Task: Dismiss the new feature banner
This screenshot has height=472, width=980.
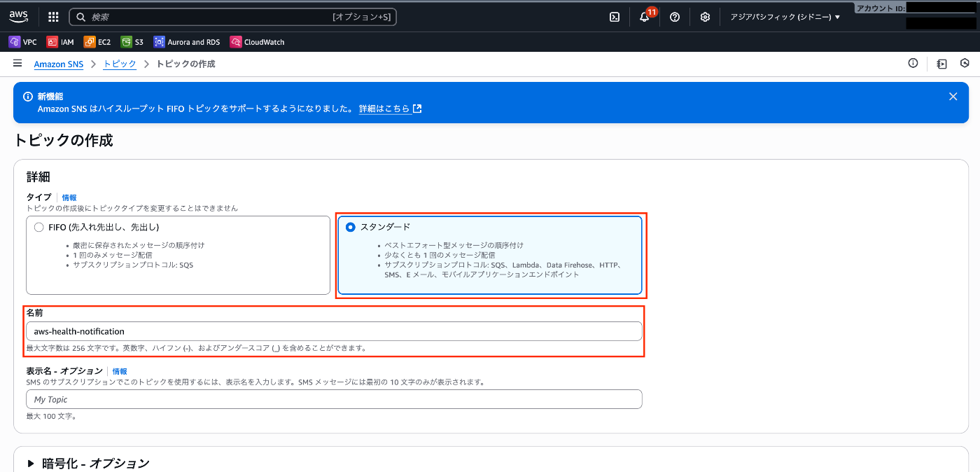Action: pos(953,97)
